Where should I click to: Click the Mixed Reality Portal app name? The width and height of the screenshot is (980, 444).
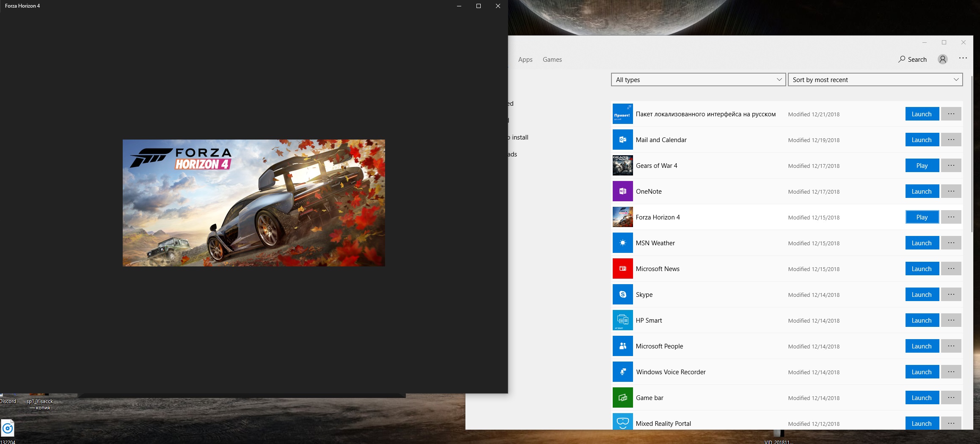(x=663, y=424)
